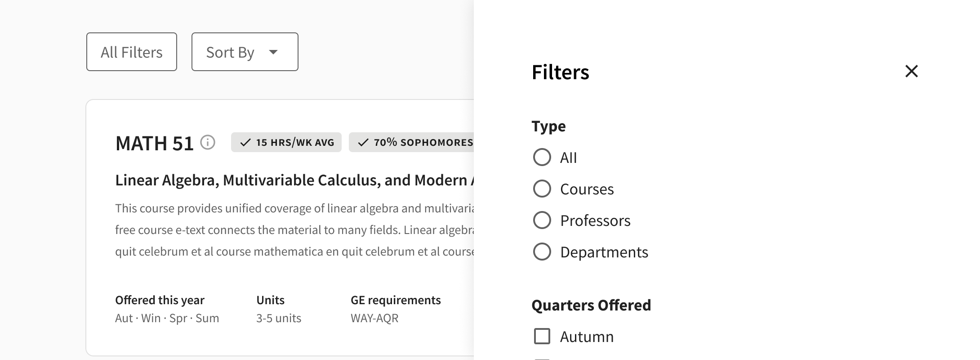Check the Autumn quarter checkbox
This screenshot has width=980, height=360.
click(x=542, y=336)
